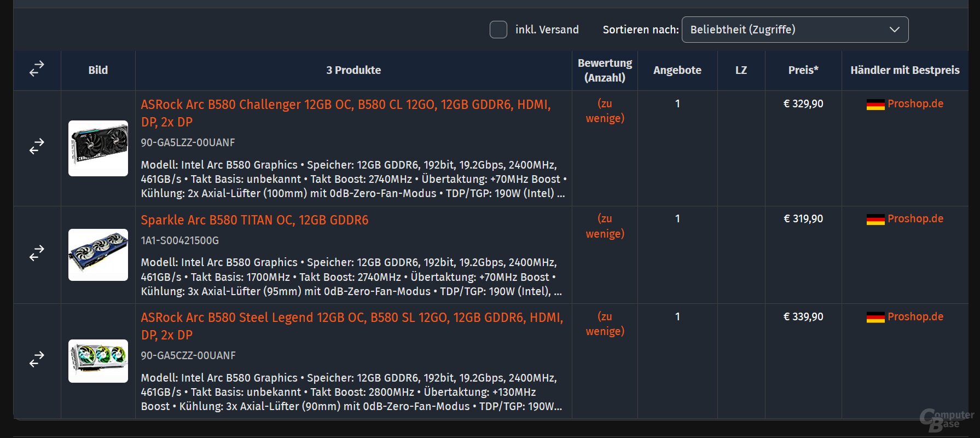The image size is (980, 438).
Task: Click Proshop.de link for € 319,90 offer
Action: point(915,218)
